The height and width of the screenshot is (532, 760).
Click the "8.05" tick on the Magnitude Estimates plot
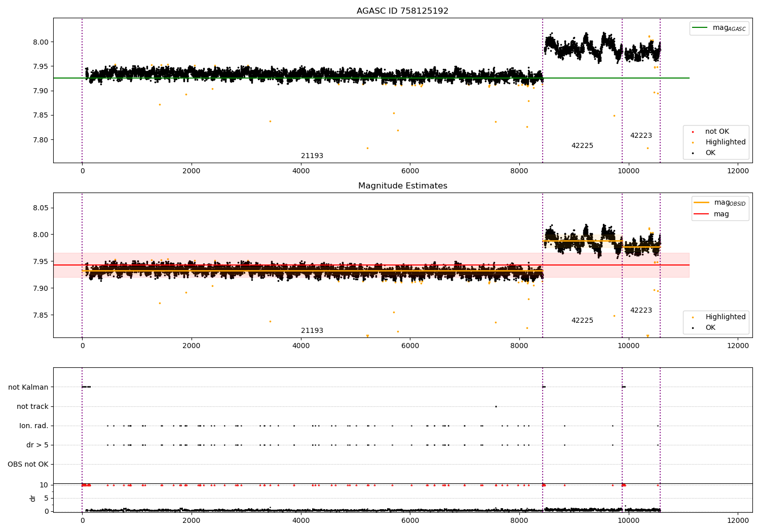click(x=41, y=208)
